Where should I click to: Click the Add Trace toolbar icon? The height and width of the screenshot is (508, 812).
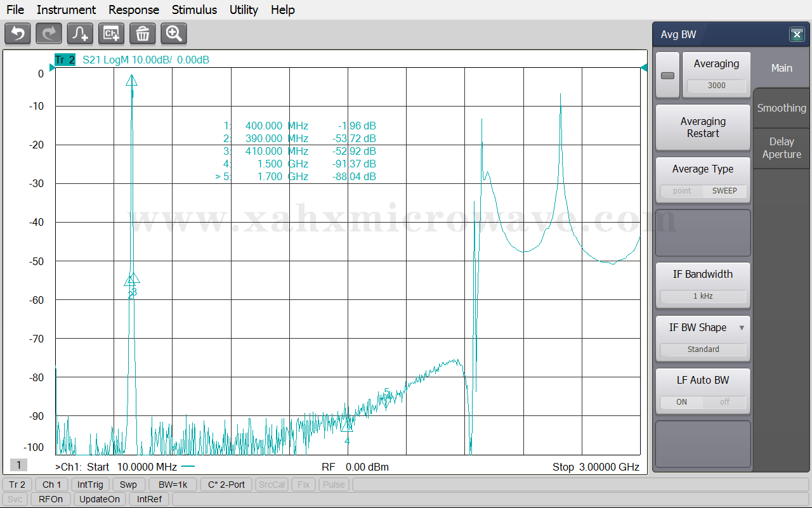coord(80,34)
